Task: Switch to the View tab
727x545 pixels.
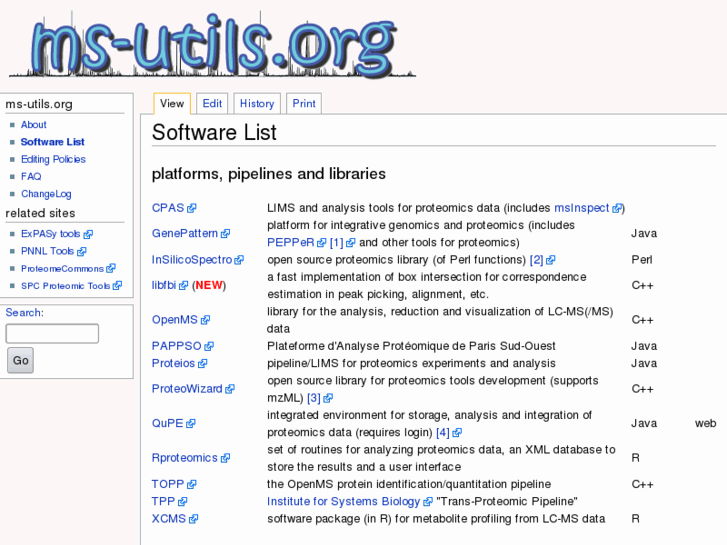Action: point(172,103)
